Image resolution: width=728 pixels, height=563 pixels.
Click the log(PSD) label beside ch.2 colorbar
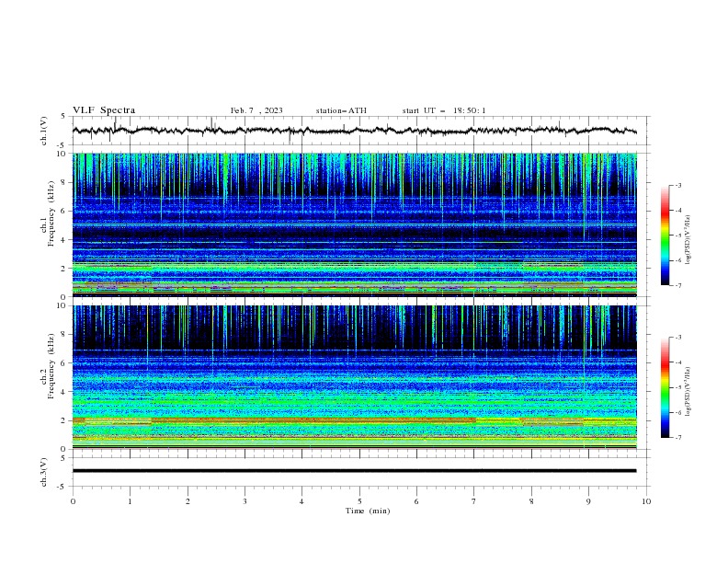[x=688, y=392]
